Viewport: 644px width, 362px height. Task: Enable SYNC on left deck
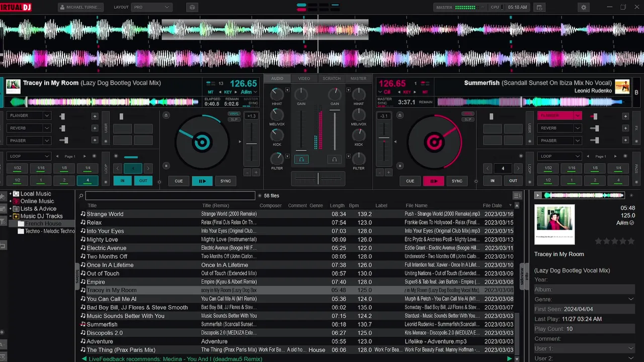pos(225,181)
